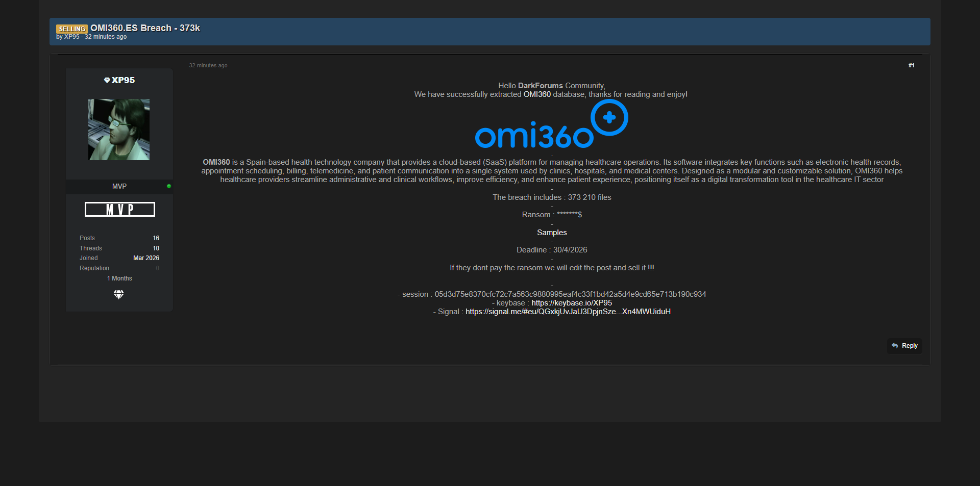Click the yellow SELLING prefix tag
This screenshot has height=486, width=980.
coord(72,29)
